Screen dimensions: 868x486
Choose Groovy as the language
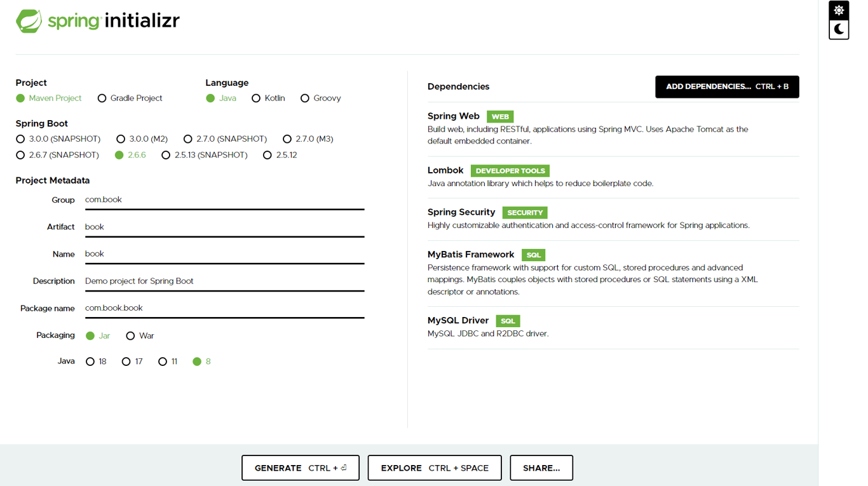pyautogui.click(x=321, y=98)
